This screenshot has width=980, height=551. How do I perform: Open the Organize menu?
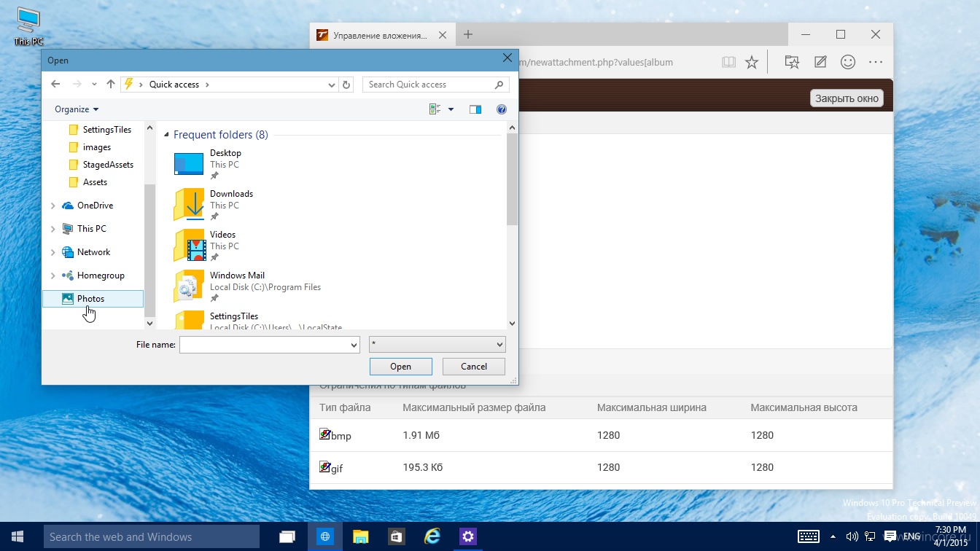pyautogui.click(x=77, y=109)
